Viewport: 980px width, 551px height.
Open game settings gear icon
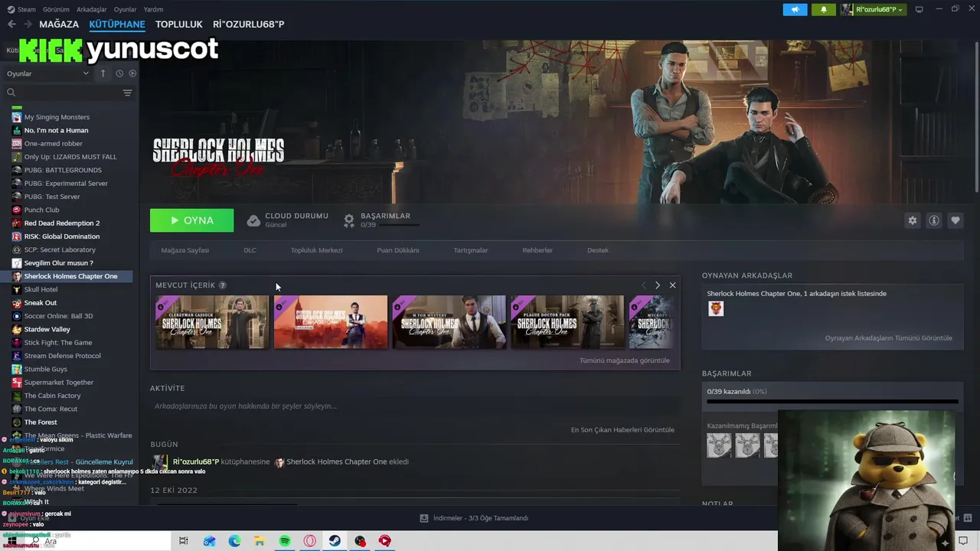point(912,220)
